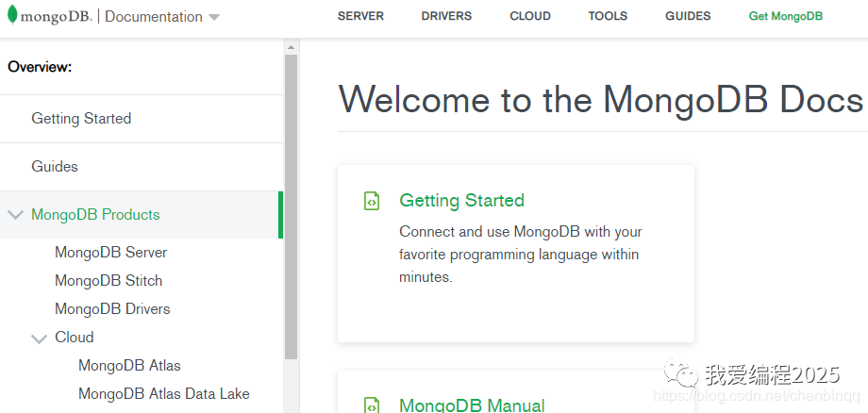Open the DRIVERS navigation menu

tap(446, 17)
